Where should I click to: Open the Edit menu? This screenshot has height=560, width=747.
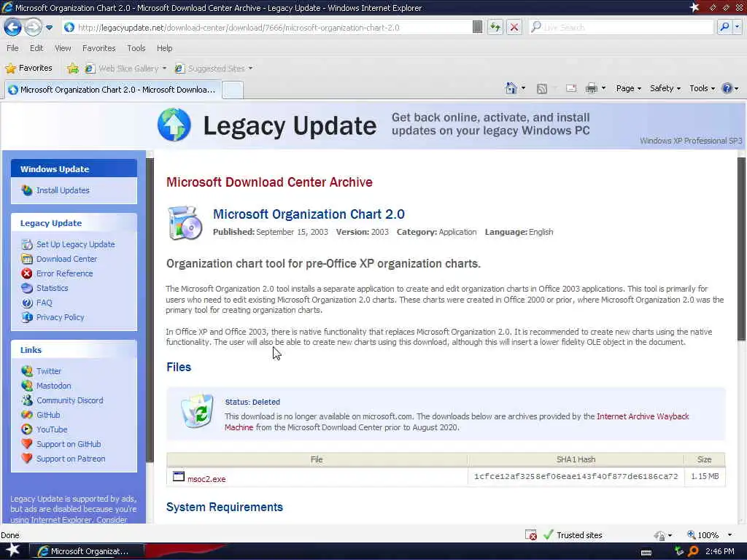(x=36, y=48)
